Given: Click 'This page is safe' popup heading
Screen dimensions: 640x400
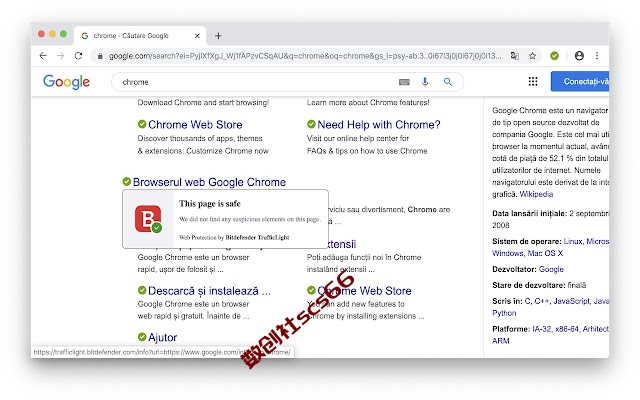Looking at the screenshot, I should click(x=210, y=204).
